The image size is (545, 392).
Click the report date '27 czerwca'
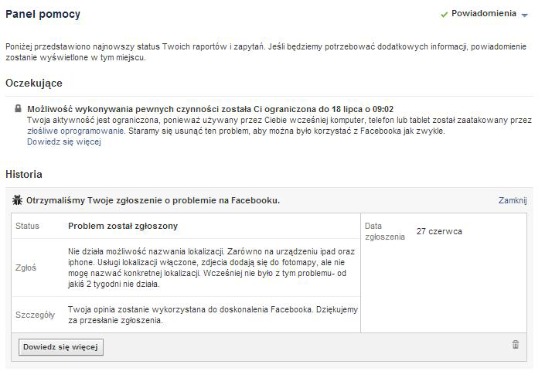[x=439, y=231]
